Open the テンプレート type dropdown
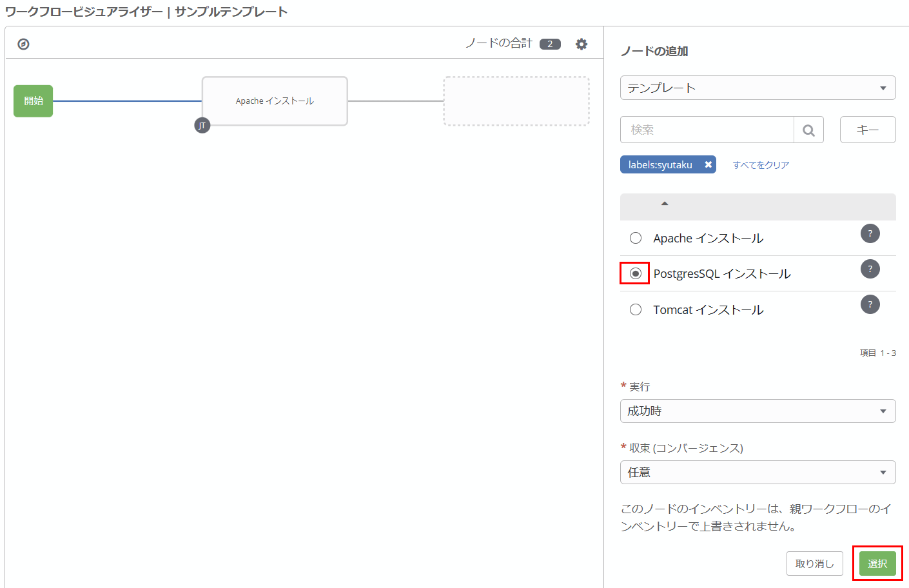Viewport: 909px width, 588px height. tap(757, 88)
